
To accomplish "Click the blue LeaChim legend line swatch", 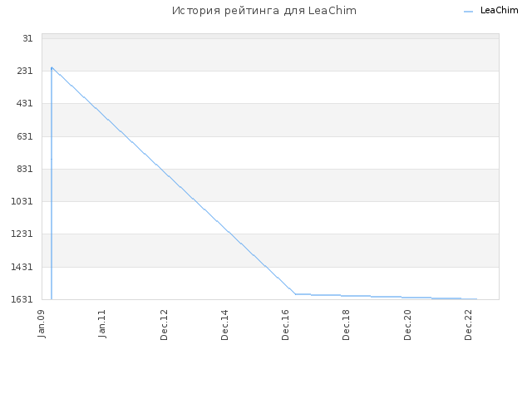I will tap(468, 12).
